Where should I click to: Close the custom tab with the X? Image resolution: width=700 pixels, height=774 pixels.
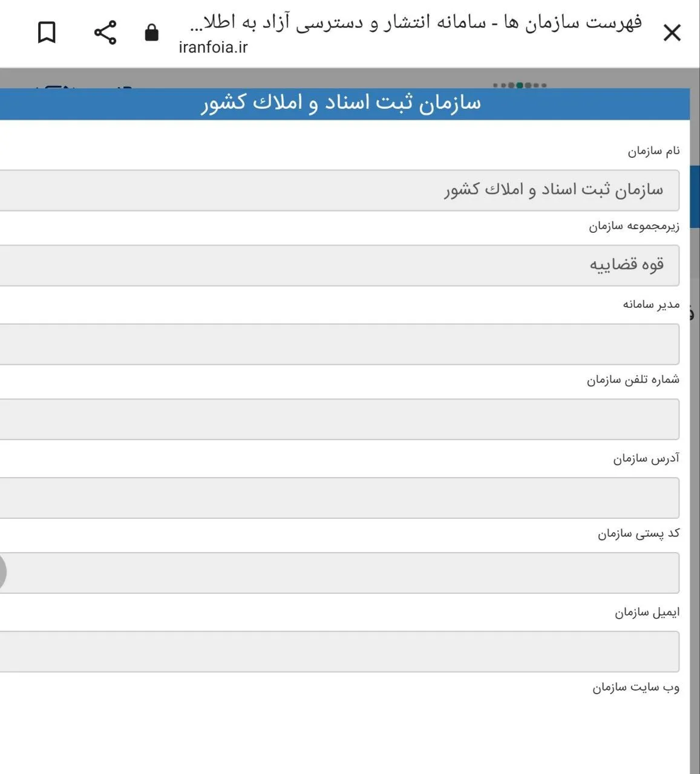[672, 33]
